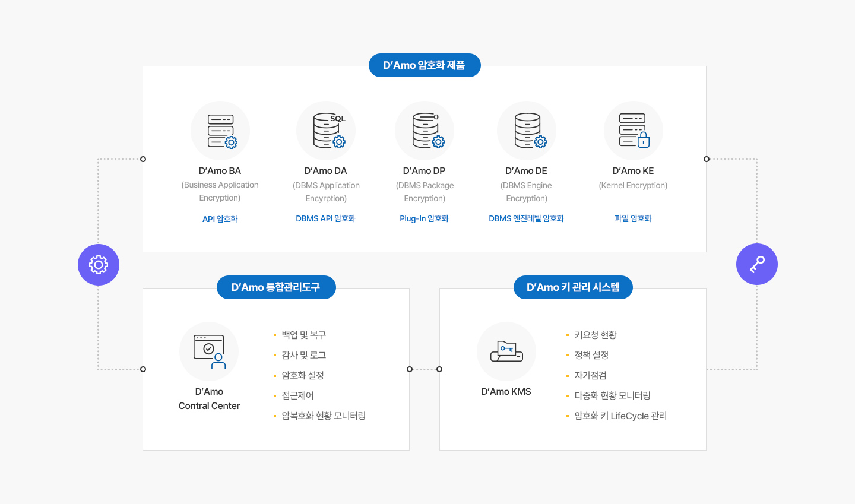Click the 암복호화 현황 모니터링 list item
The height and width of the screenshot is (504, 855).
[324, 416]
